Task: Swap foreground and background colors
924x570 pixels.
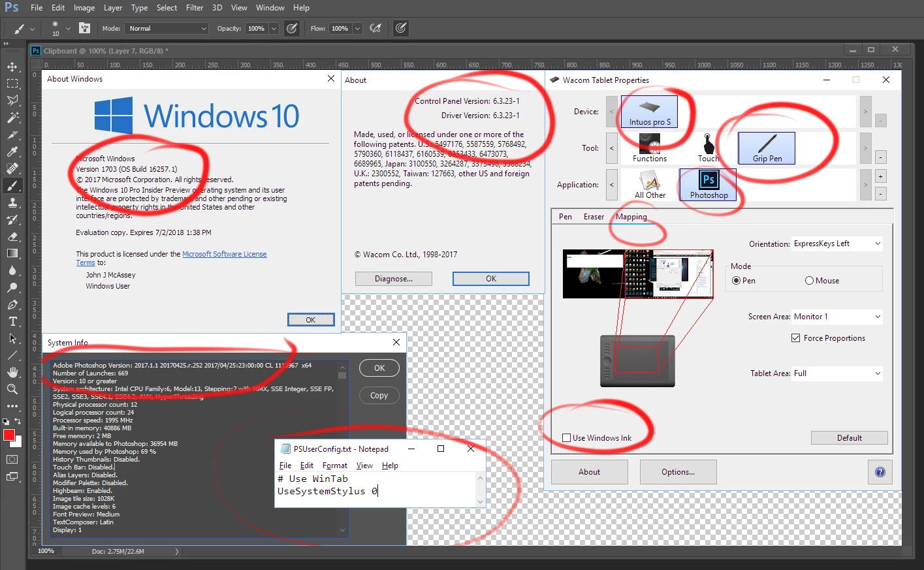Action: click(x=18, y=422)
